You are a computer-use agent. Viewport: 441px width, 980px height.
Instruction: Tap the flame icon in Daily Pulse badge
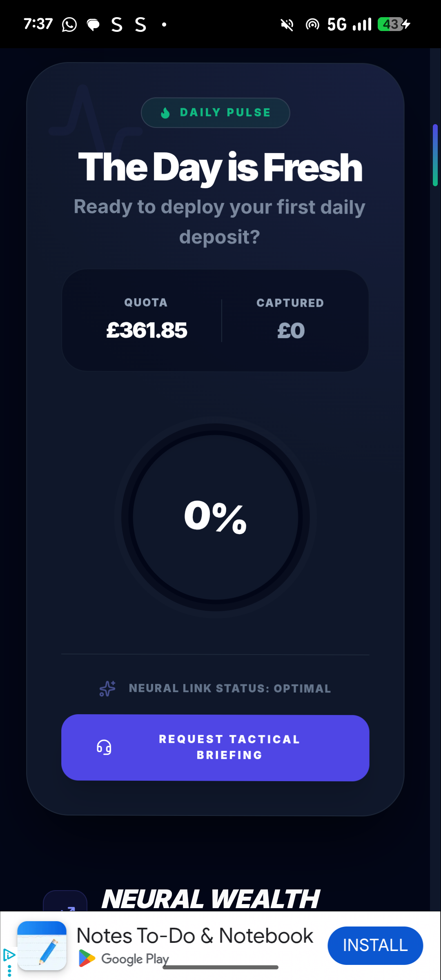pyautogui.click(x=165, y=113)
